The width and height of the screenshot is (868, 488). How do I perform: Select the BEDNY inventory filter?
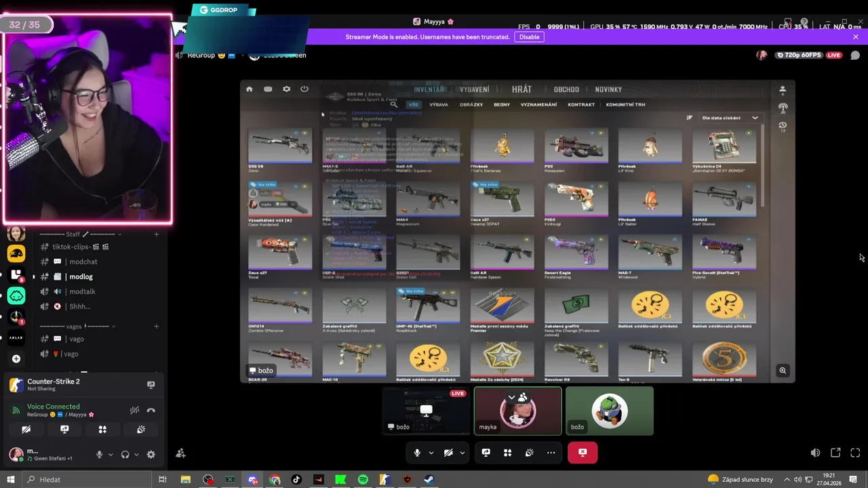[502, 104]
